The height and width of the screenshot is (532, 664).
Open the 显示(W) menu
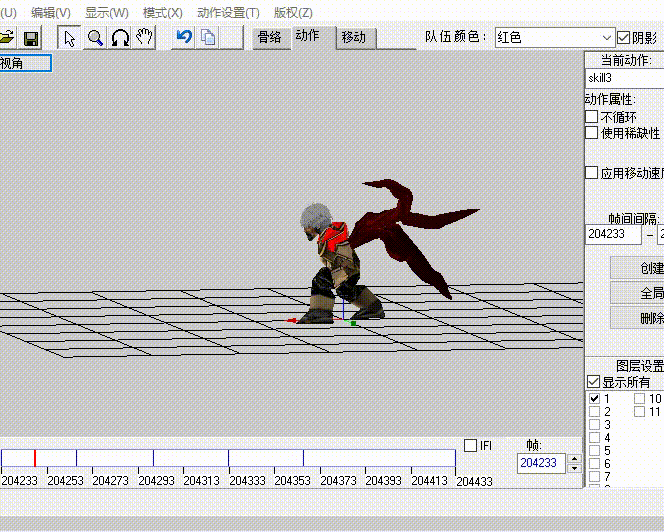click(107, 13)
